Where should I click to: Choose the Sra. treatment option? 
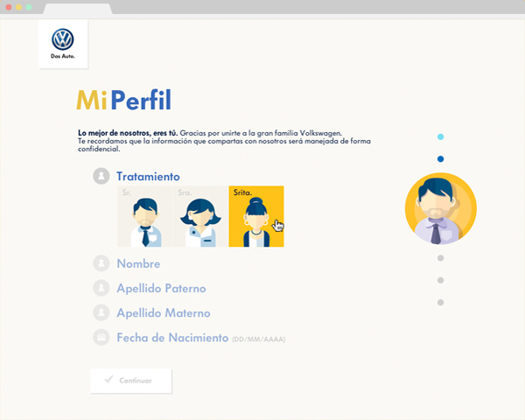point(200,216)
